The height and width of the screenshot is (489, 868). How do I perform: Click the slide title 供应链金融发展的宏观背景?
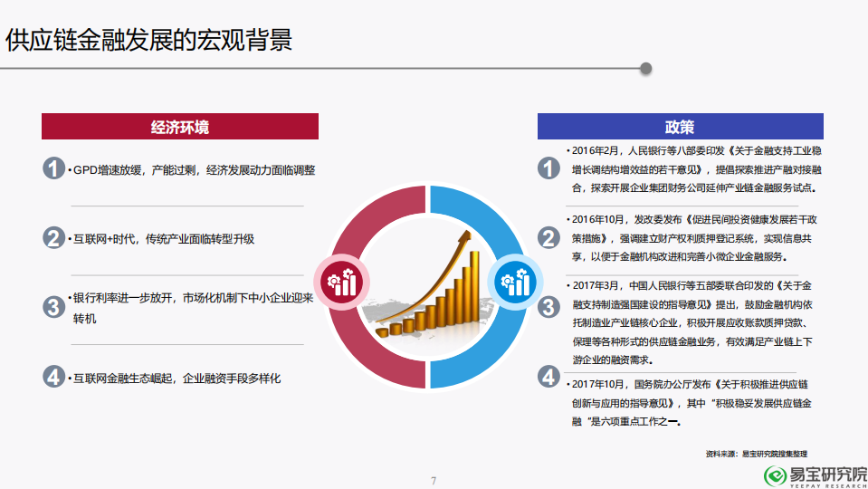tap(148, 40)
